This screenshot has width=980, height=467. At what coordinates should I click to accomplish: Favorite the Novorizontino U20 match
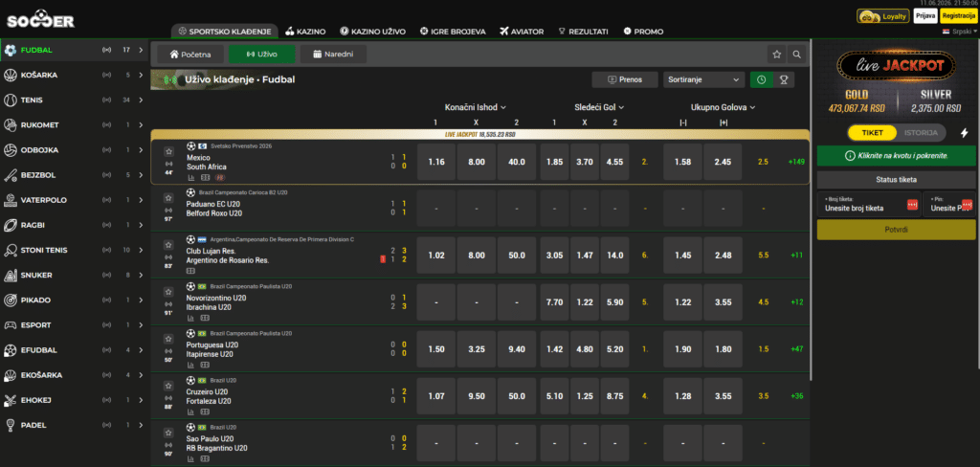168,291
